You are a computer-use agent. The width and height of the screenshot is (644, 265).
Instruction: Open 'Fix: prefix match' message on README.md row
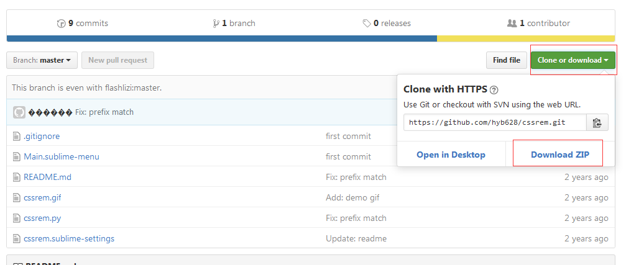(x=356, y=177)
